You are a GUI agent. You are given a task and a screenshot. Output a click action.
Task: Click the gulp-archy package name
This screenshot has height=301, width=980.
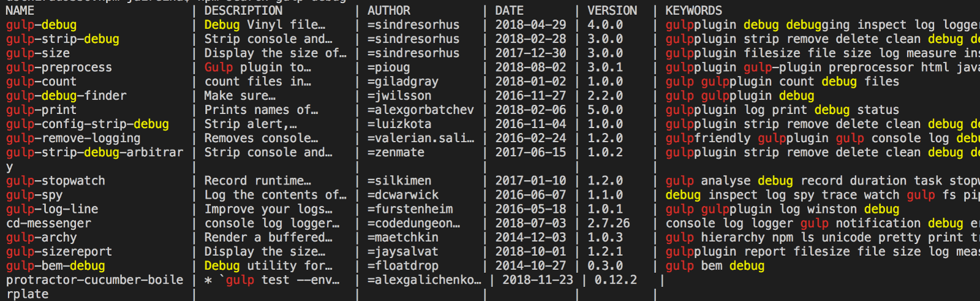click(x=42, y=237)
